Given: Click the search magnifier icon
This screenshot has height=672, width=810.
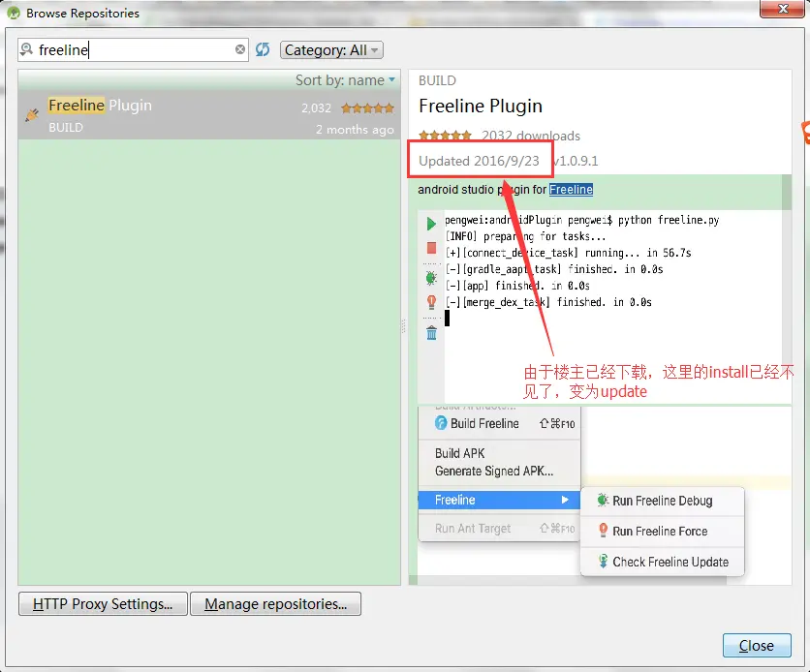Looking at the screenshot, I should tap(26, 49).
